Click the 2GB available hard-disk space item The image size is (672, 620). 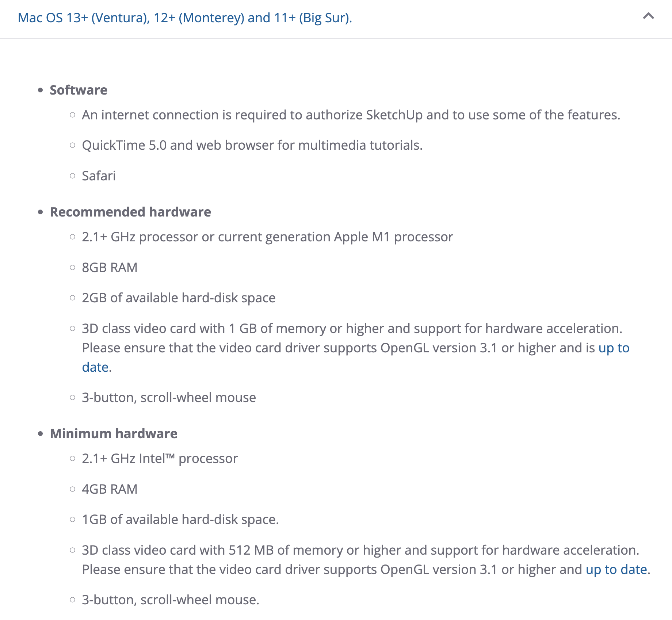[x=179, y=298]
